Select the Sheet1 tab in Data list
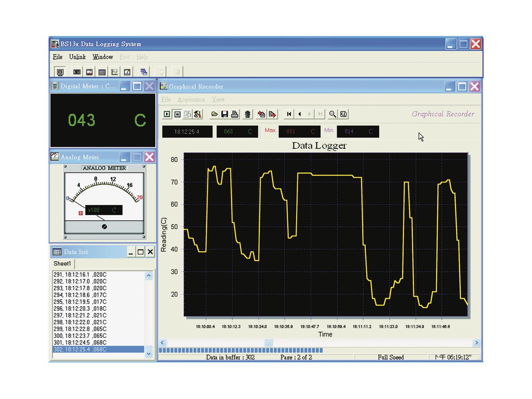The width and height of the screenshot is (532, 399). (x=62, y=263)
